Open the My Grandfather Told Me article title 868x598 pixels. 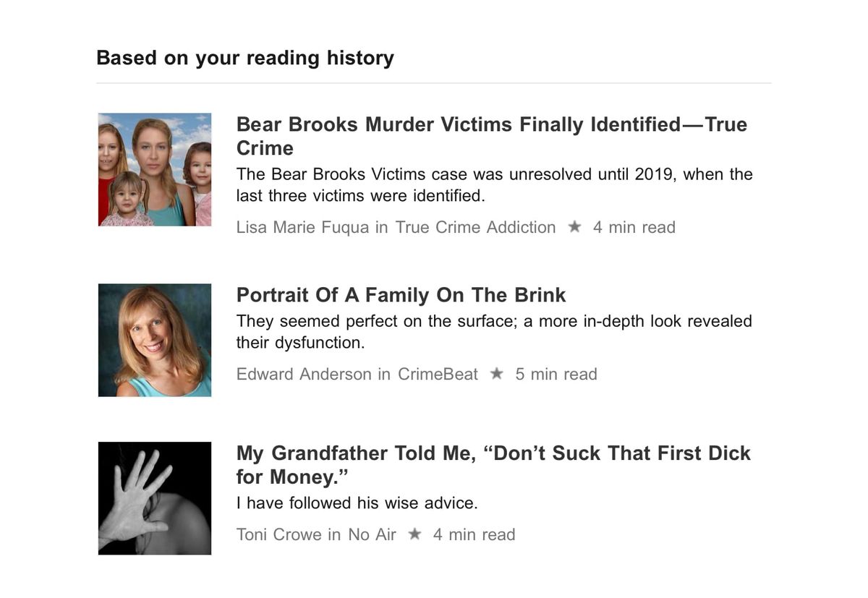(x=493, y=465)
